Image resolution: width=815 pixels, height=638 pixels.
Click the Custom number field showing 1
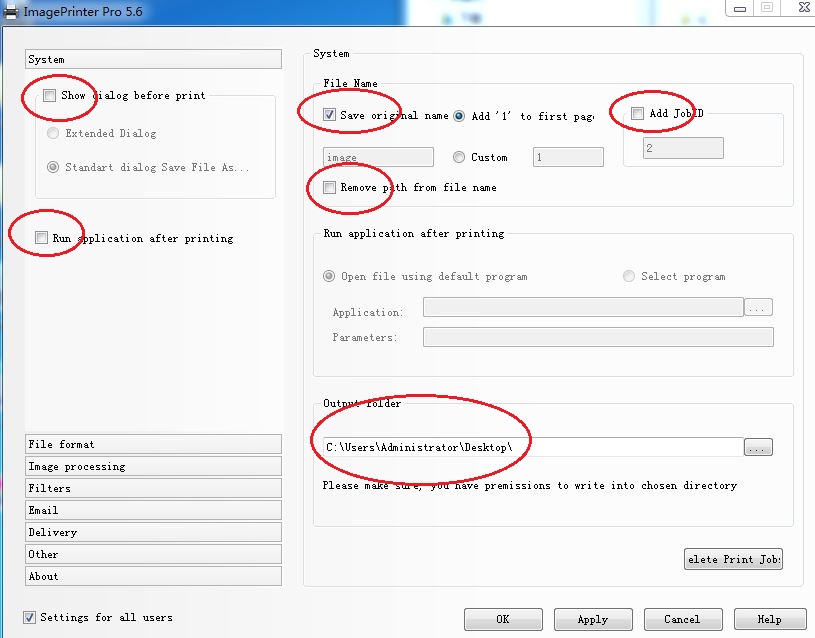coord(568,157)
